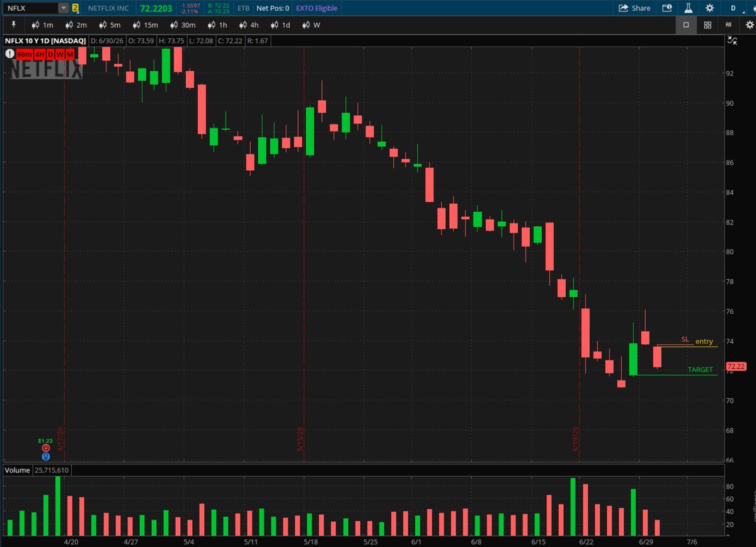Click the All charts button
756x547 pixels.
(x=728, y=25)
